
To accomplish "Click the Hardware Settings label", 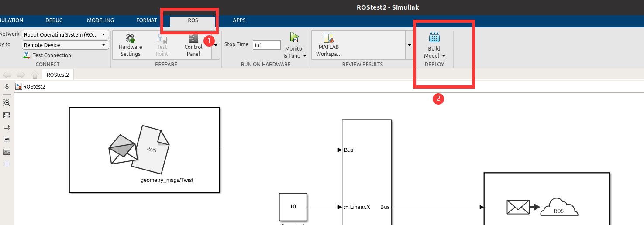I will coord(131,51).
